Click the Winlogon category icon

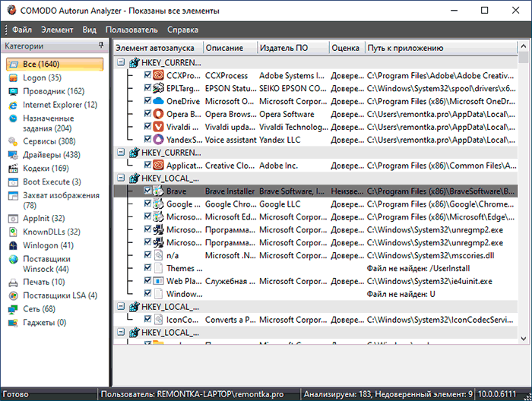click(x=13, y=245)
